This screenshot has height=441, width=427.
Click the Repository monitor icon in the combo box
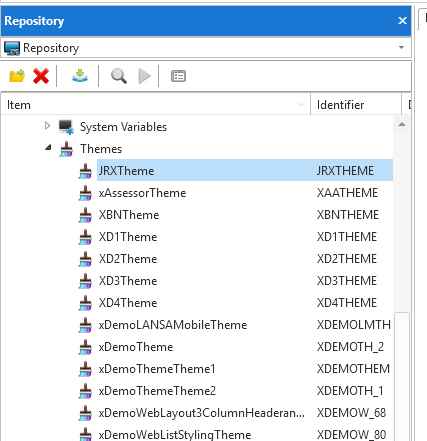(x=12, y=48)
